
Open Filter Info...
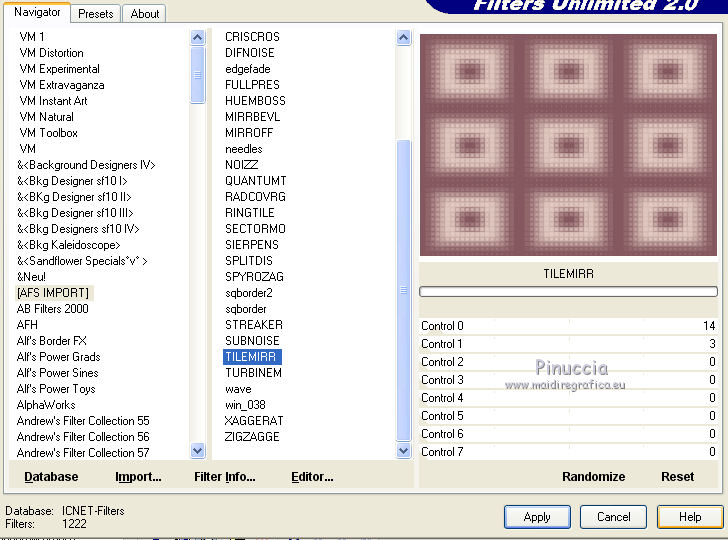(225, 477)
